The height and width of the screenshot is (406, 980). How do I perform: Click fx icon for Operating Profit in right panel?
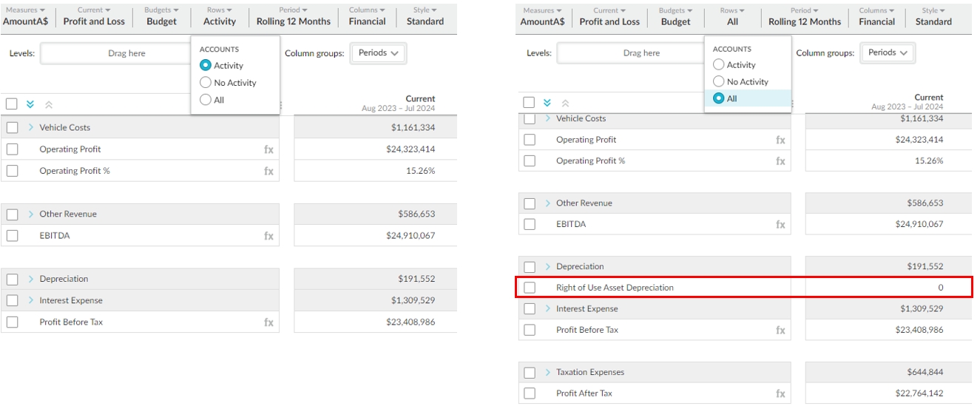tap(780, 140)
